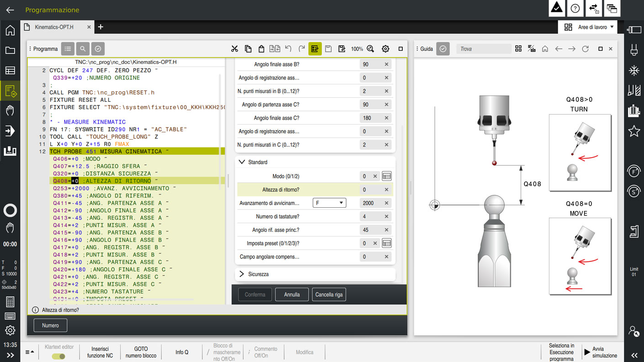Image resolution: width=644 pixels, height=362 pixels.
Task: Click the search icon in Programma panel
Action: pyautogui.click(x=83, y=49)
